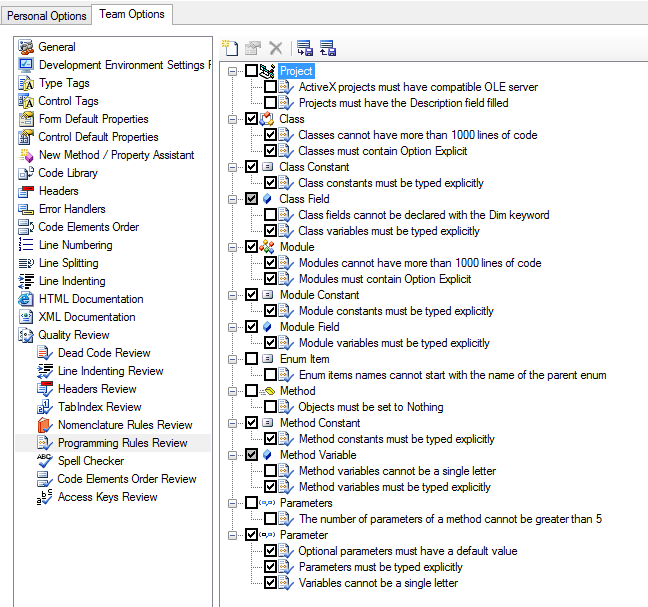This screenshot has height=607, width=648.
Task: Click the Line Numbering icon
Action: click(x=26, y=245)
